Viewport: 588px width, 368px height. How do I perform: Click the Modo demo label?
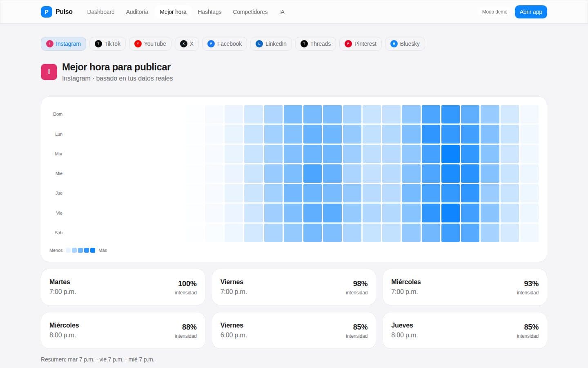[494, 12]
